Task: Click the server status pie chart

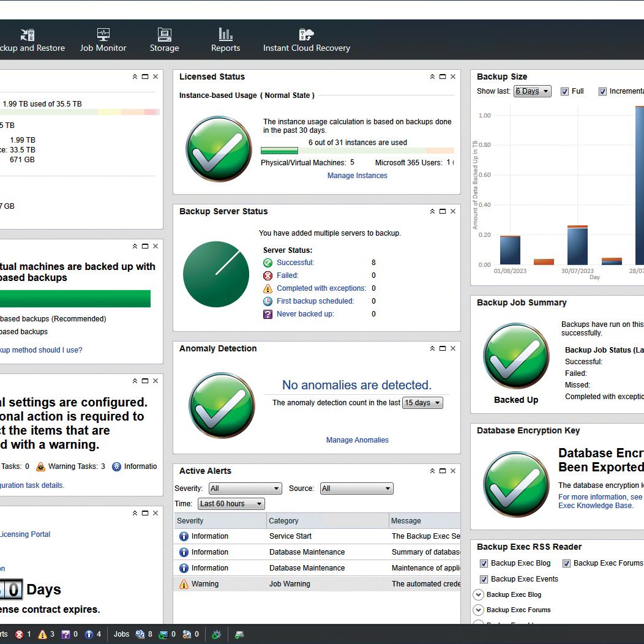Action: tap(216, 274)
